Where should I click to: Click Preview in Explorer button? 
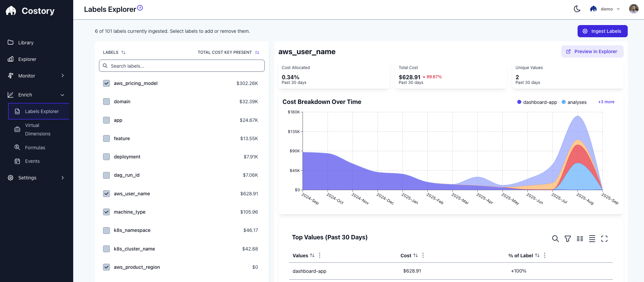tap(592, 51)
